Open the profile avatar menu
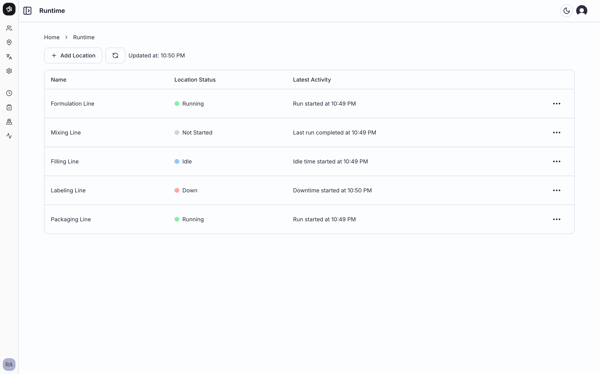The height and width of the screenshot is (374, 600). [582, 11]
